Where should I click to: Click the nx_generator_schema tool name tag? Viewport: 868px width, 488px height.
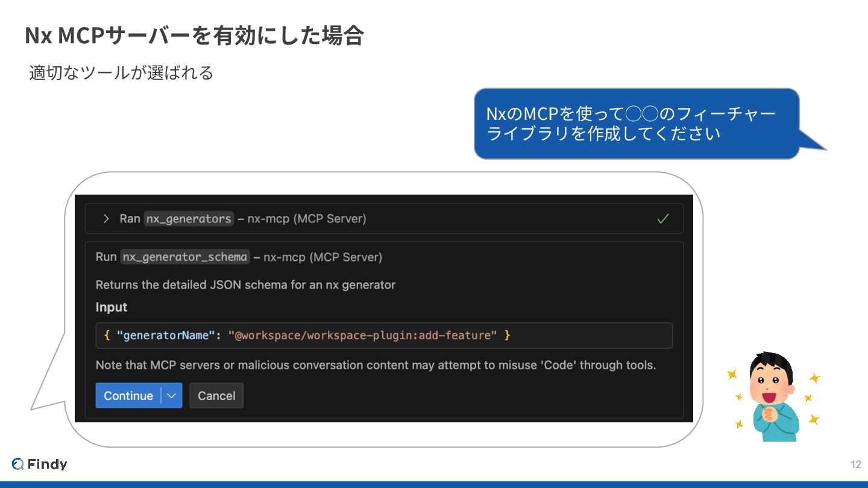185,257
